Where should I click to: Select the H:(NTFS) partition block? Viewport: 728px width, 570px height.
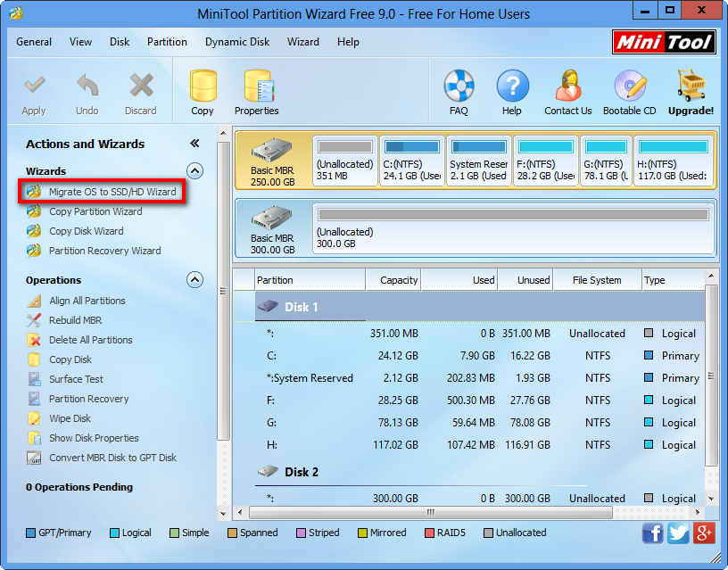click(674, 161)
